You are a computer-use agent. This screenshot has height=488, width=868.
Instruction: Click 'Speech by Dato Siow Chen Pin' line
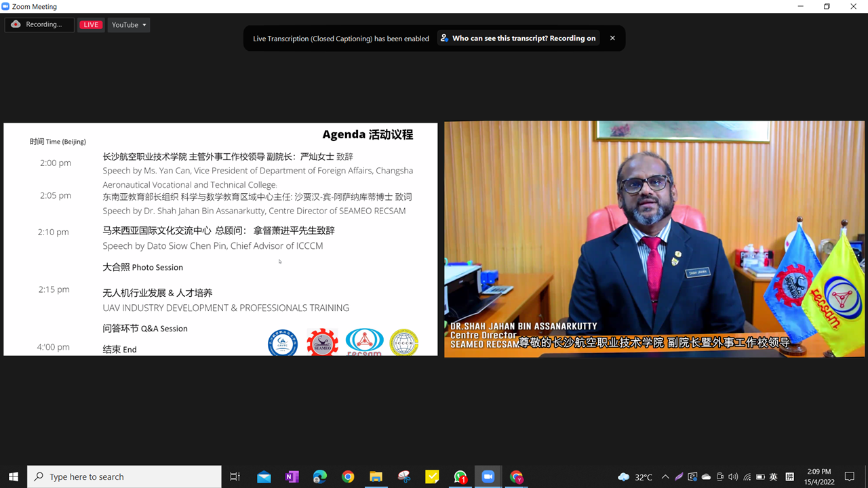213,245
